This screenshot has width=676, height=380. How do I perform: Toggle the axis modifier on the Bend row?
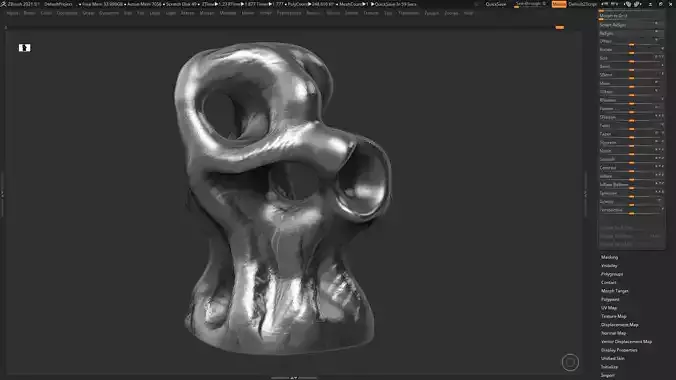click(x=662, y=66)
